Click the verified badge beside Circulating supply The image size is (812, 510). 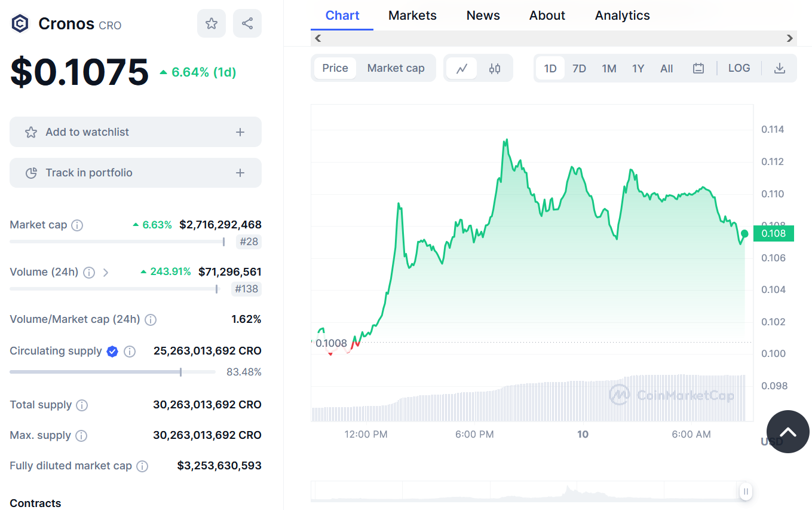[x=112, y=352]
